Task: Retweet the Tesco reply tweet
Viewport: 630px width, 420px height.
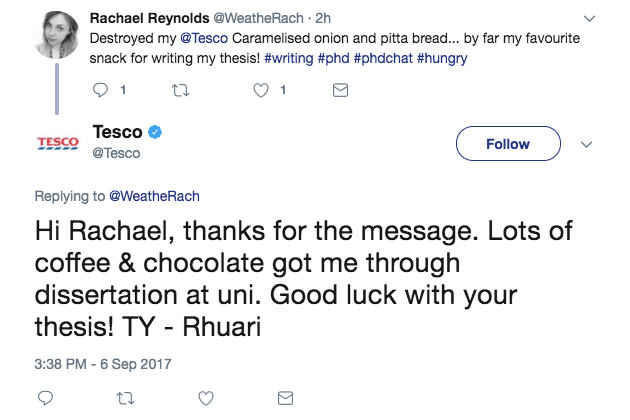Action: (126, 398)
